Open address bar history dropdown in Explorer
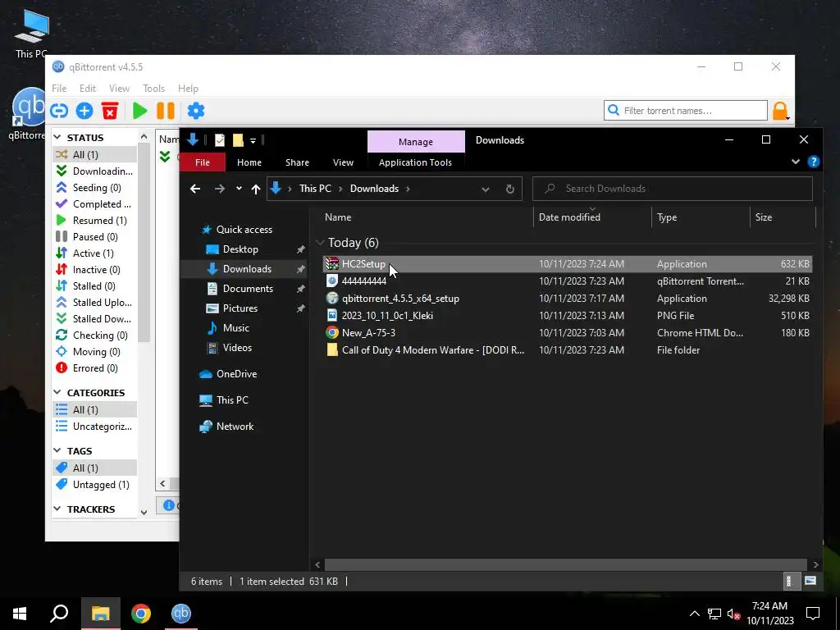Image resolution: width=840 pixels, height=630 pixels. [486, 189]
